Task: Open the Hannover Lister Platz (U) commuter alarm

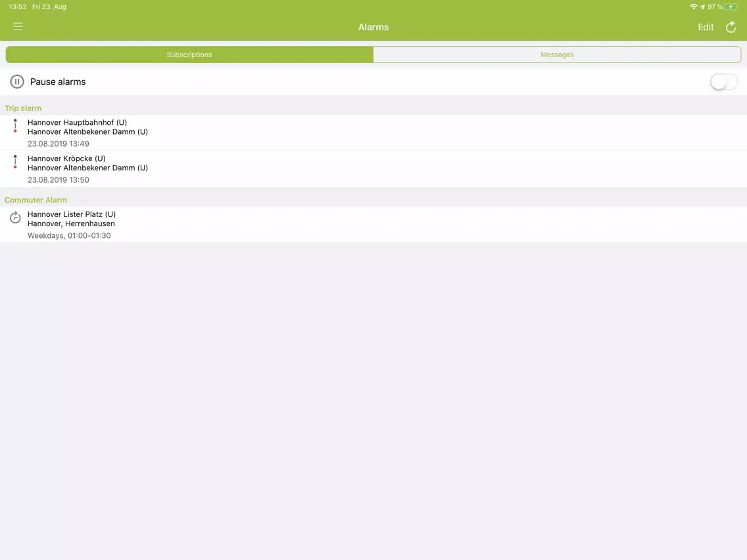Action: point(373,225)
